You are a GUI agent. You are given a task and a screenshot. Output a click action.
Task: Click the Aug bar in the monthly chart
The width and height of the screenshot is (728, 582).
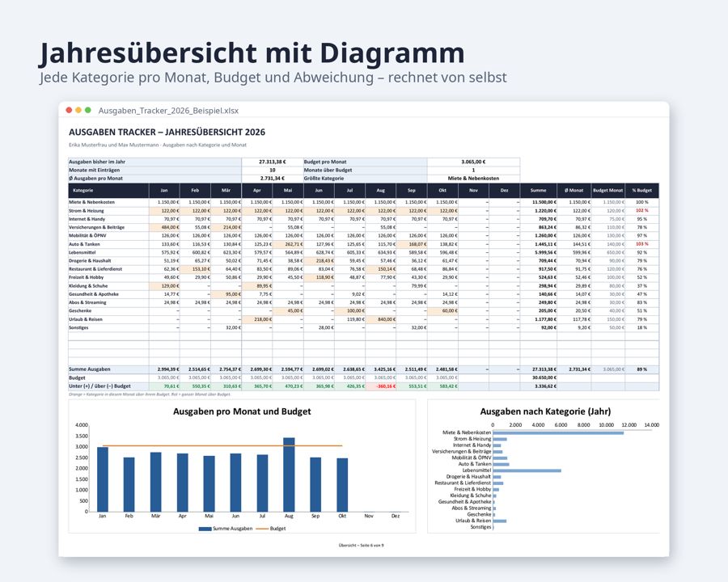[289, 474]
